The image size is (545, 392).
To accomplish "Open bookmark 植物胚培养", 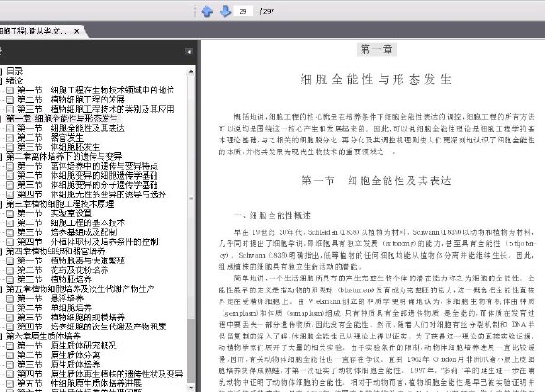I will coord(54,279).
